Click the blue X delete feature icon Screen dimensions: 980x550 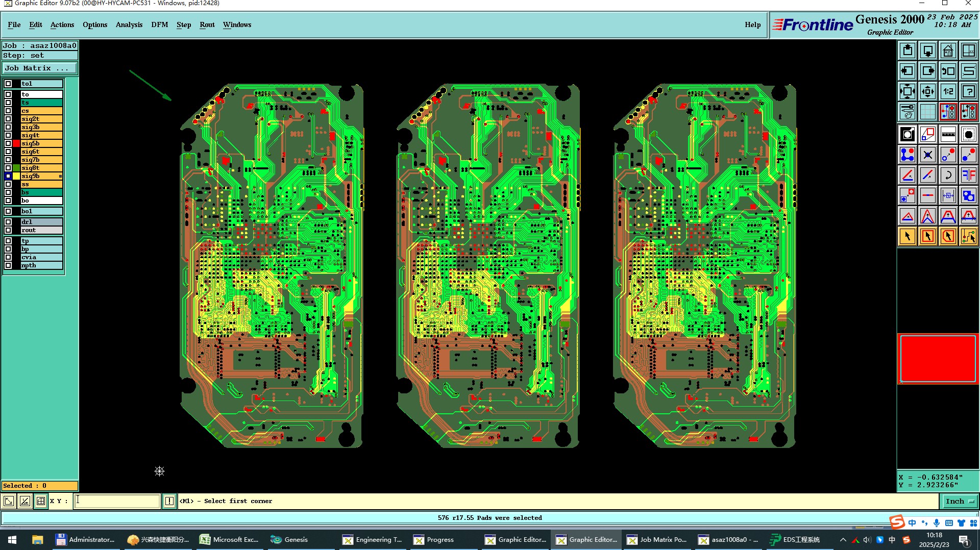coord(927,155)
